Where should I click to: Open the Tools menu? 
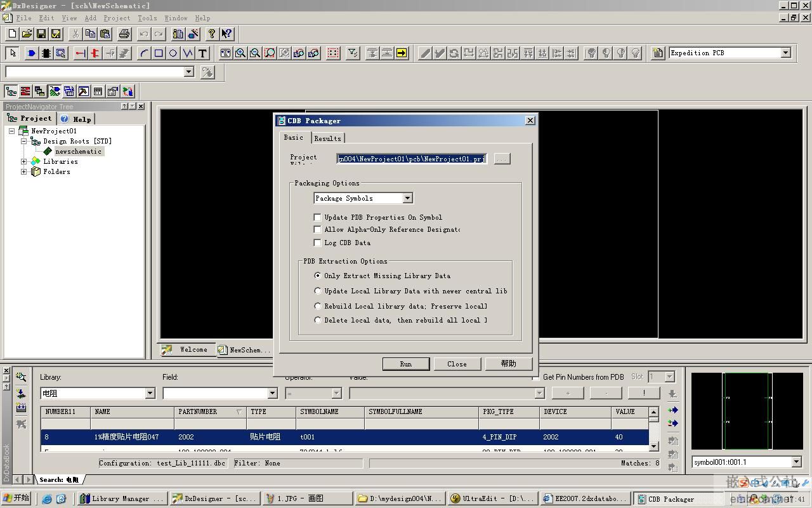tap(147, 18)
